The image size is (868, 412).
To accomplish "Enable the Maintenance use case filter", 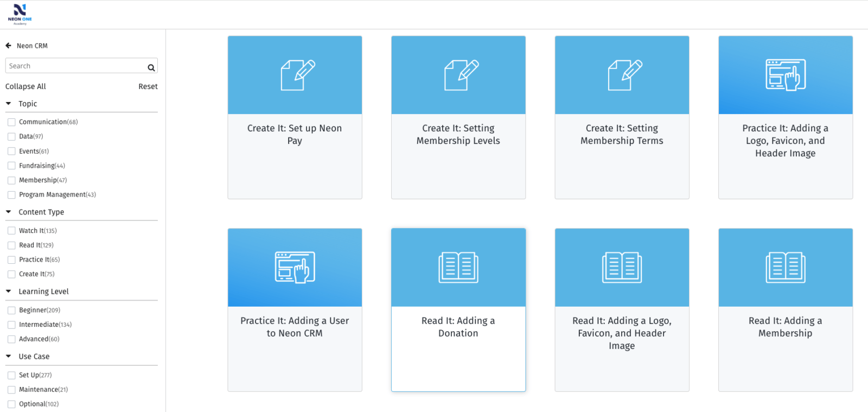I will (11, 390).
